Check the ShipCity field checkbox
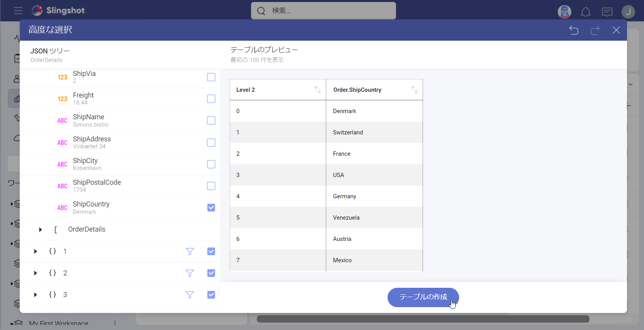 211,164
